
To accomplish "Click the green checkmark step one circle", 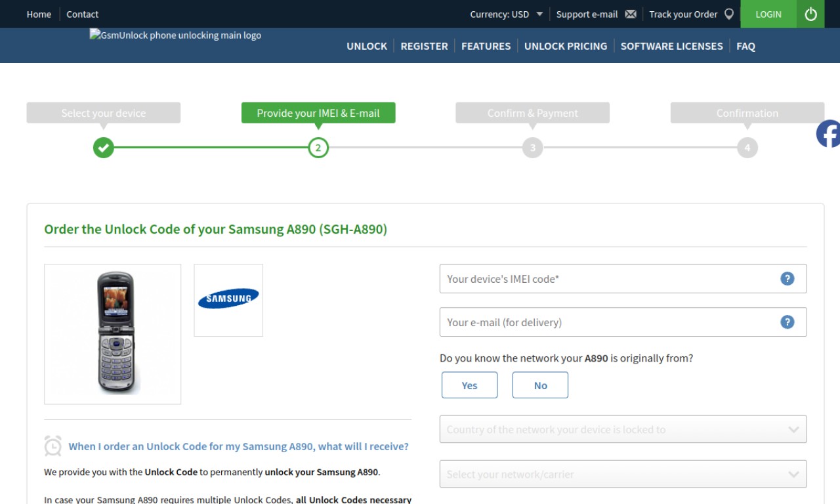I will [x=104, y=148].
